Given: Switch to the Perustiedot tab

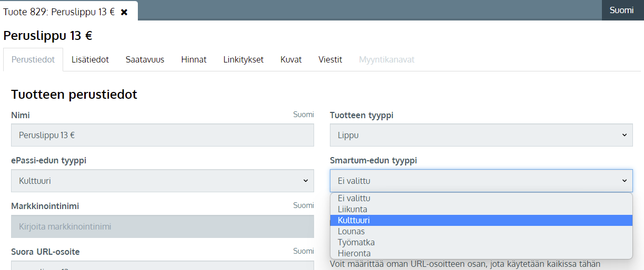Looking at the screenshot, I should pos(33,59).
